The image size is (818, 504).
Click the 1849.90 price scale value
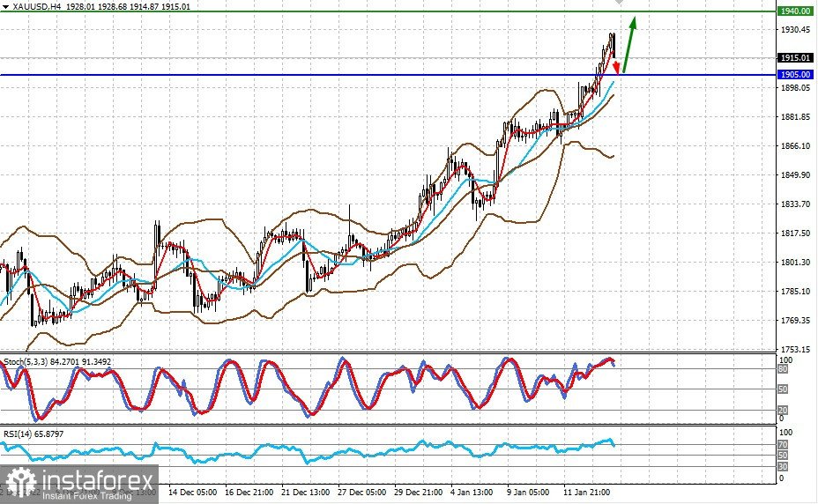(795, 174)
